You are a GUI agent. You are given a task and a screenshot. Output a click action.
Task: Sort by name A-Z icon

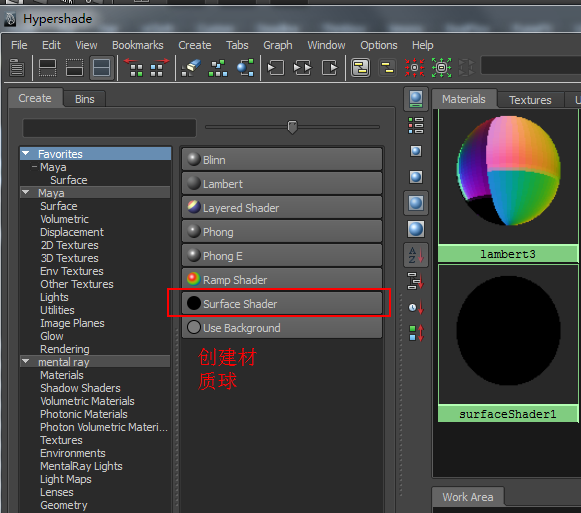coord(416,255)
